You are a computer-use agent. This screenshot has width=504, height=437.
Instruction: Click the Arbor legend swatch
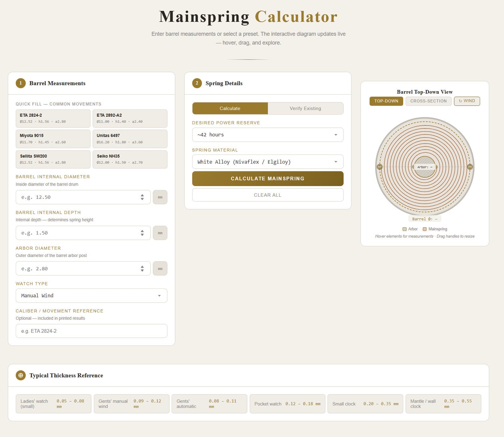click(x=404, y=229)
